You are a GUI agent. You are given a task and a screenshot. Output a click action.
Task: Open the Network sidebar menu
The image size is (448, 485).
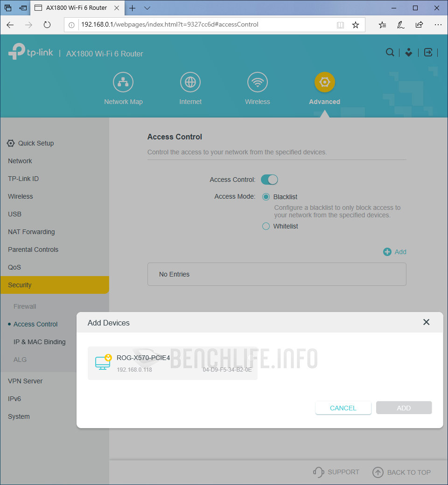(20, 161)
